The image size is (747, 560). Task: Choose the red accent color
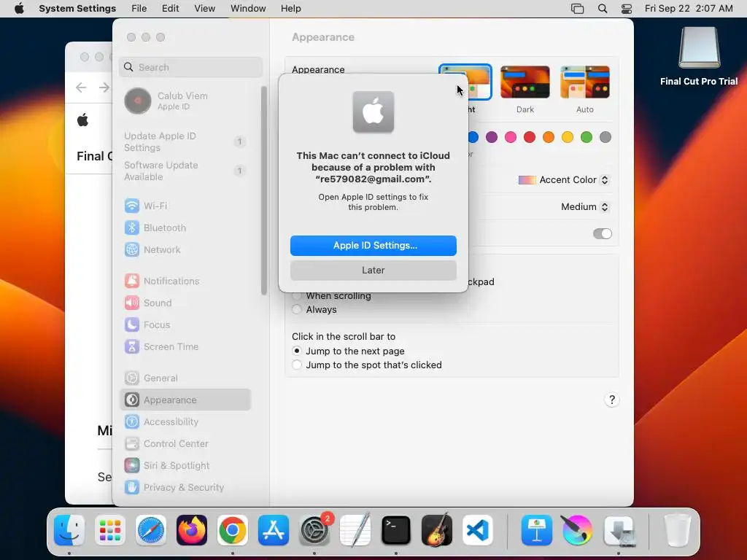(x=530, y=137)
